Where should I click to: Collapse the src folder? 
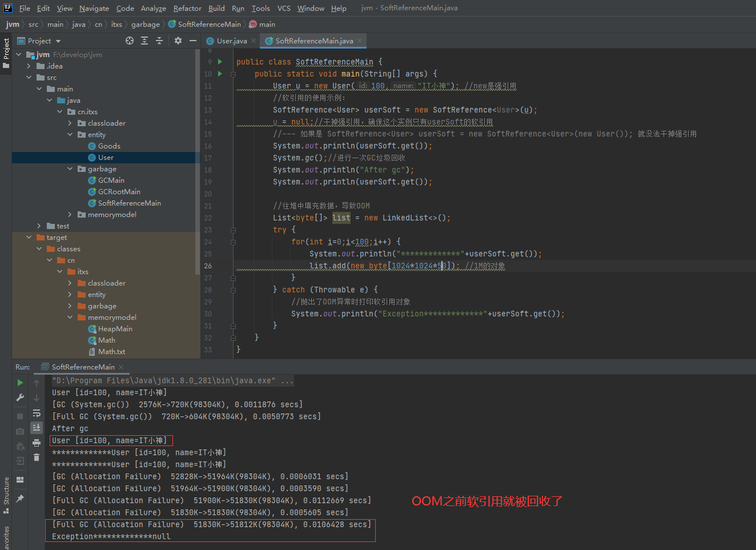pyautogui.click(x=29, y=78)
